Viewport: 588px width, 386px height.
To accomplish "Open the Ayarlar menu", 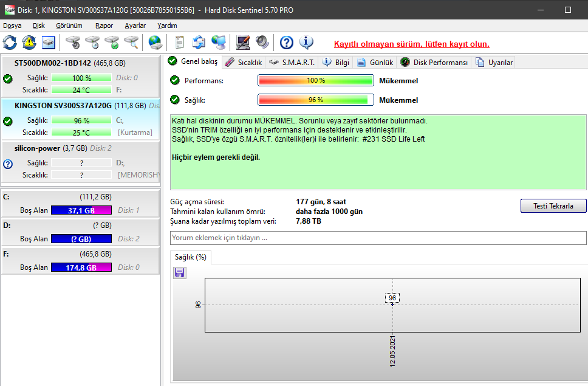I will click(x=135, y=26).
